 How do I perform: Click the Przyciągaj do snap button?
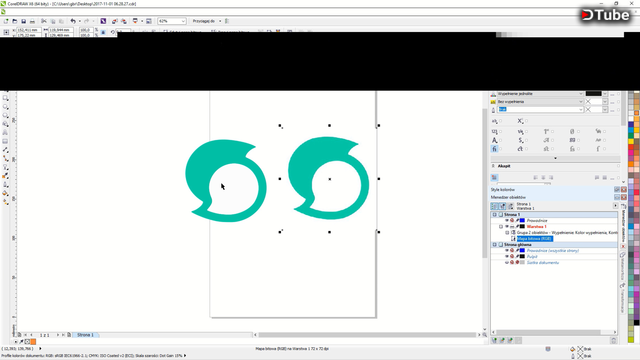point(204,21)
